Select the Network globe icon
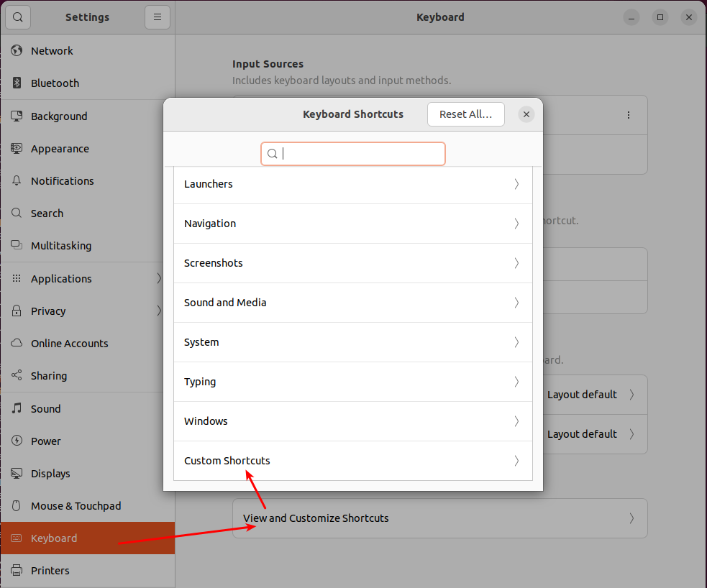Screen dimensions: 707x588 [x=17, y=51]
